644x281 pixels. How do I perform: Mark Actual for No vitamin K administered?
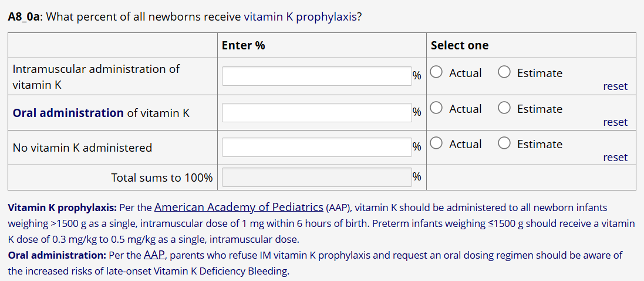pos(436,143)
